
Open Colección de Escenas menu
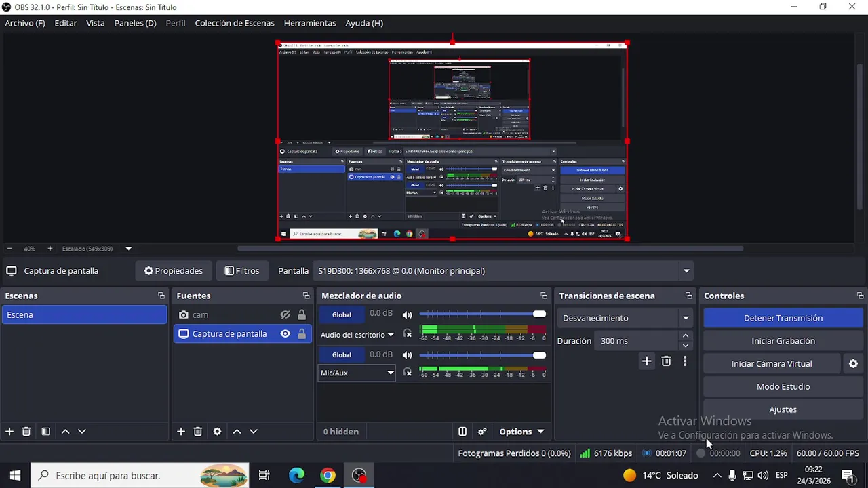click(235, 23)
